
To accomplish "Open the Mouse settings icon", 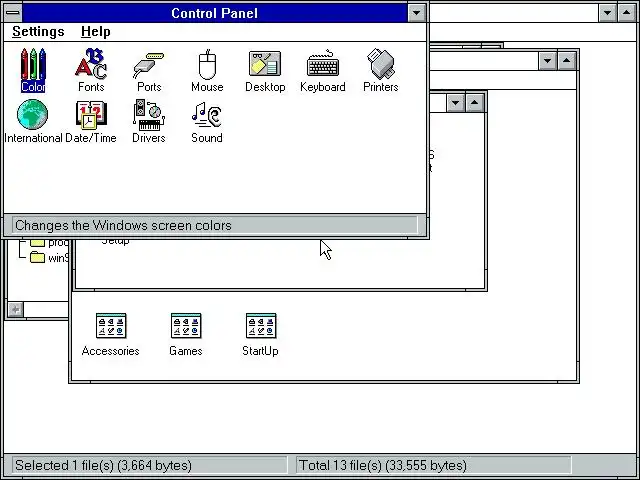I will 207,70.
